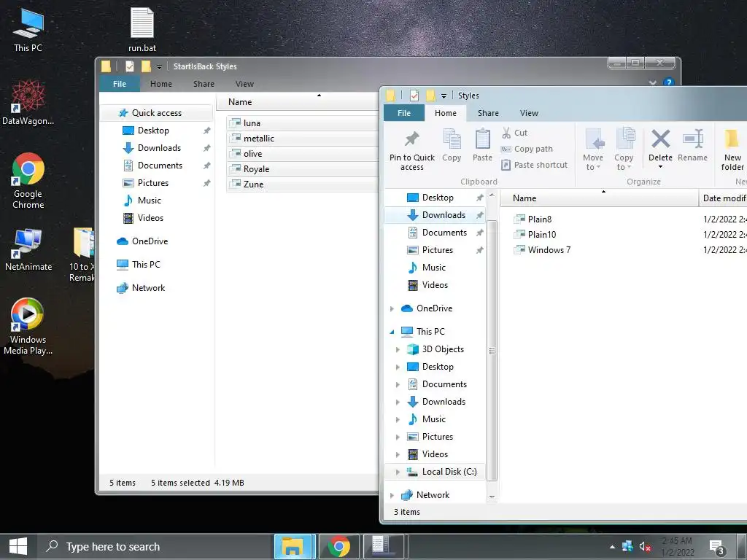747x560 pixels.
Task: Select DataWagon desktop shortcut
Action: click(28, 103)
